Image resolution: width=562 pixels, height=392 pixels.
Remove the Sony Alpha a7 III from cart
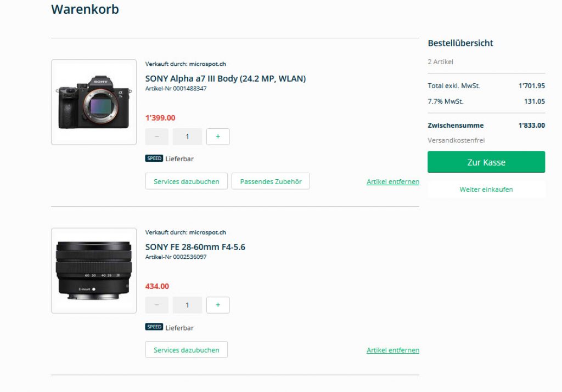click(392, 181)
